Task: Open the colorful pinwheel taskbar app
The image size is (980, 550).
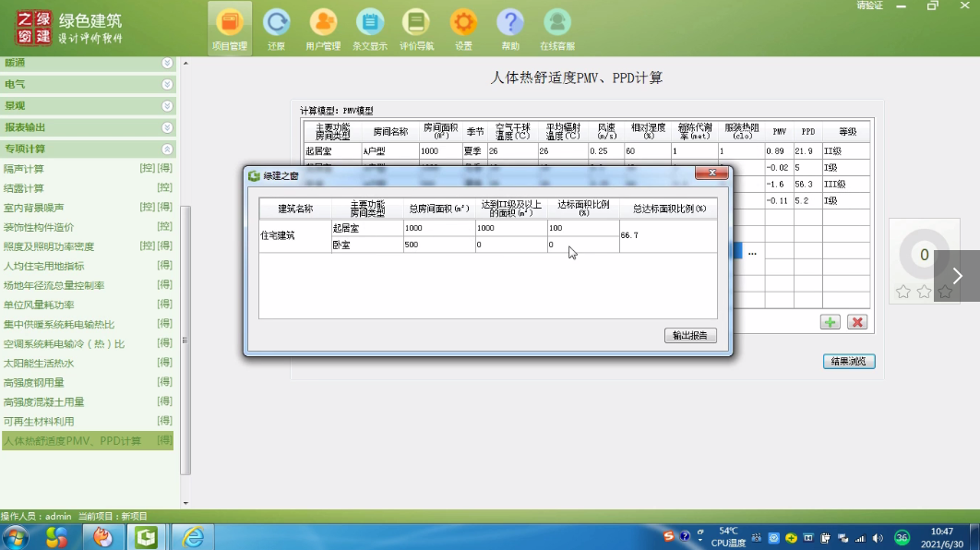Action: [57, 537]
